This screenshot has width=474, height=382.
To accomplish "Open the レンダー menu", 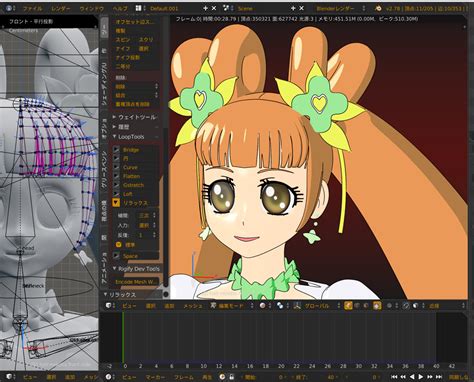I will click(61, 8).
